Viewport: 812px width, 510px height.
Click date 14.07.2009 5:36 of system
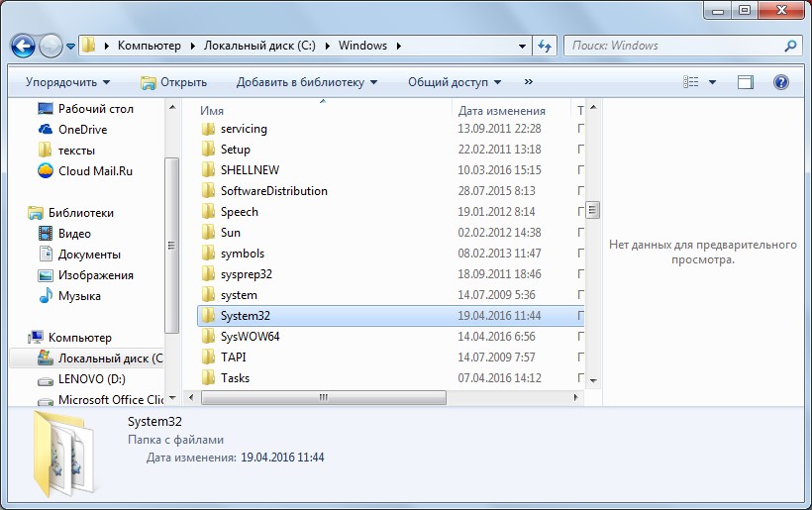point(496,295)
